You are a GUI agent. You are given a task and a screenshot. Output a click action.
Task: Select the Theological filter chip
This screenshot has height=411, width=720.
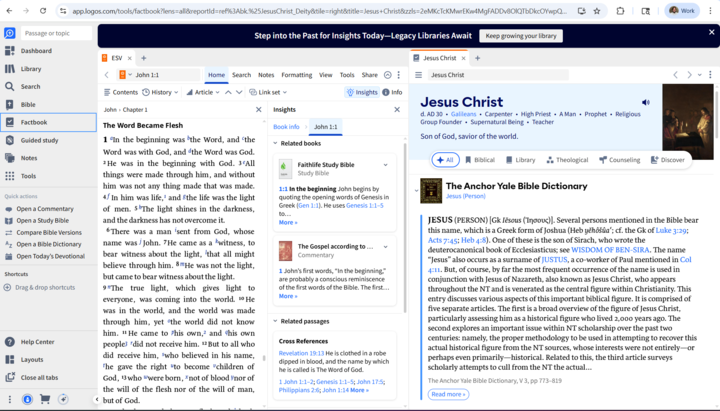coord(567,160)
